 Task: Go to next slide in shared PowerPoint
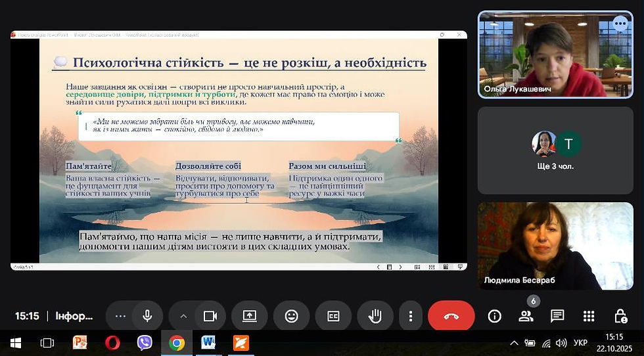point(400,267)
